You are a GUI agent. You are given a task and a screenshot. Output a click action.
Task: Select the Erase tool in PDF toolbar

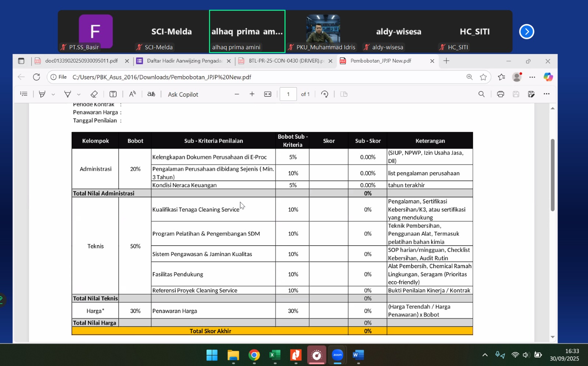click(94, 94)
